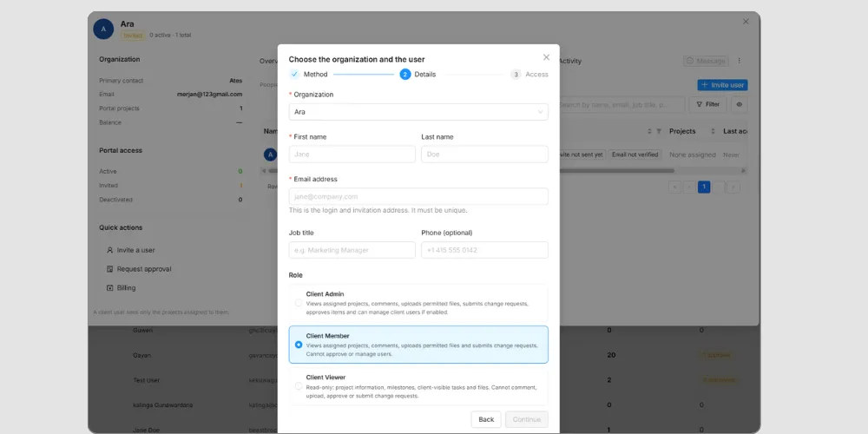
Task: Open the Billing quick action
Action: click(x=126, y=288)
